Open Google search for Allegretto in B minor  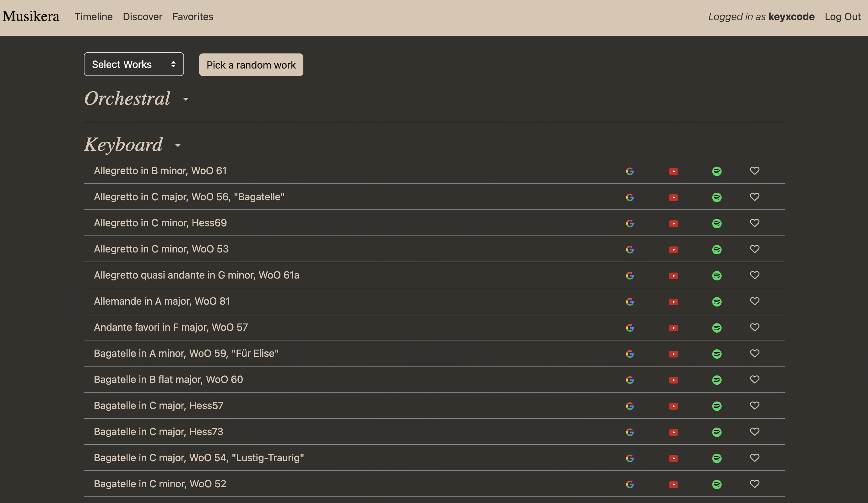[630, 171]
